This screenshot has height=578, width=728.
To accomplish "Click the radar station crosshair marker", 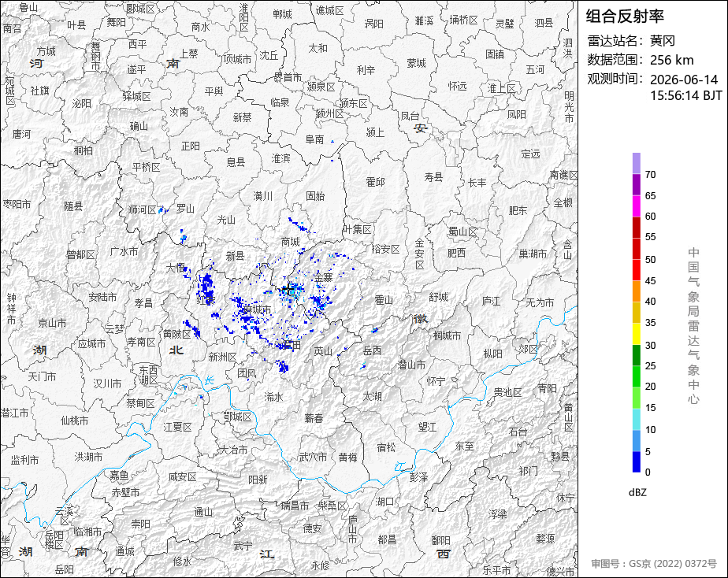I will [288, 290].
